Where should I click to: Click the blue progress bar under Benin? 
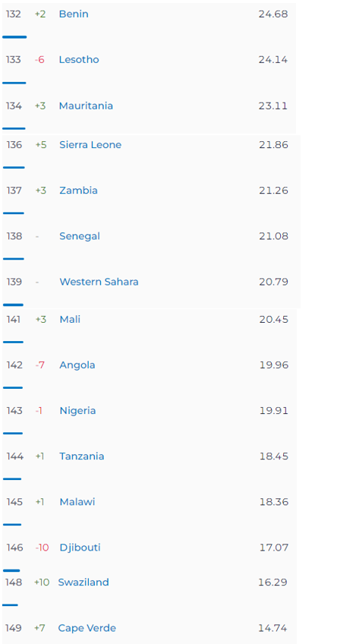point(14,37)
